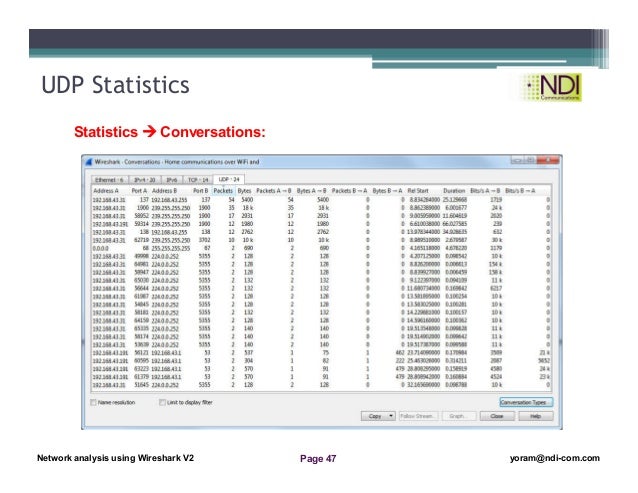This screenshot has height=493, width=638.
Task: Click Port A value 64159
Action: [141, 321]
